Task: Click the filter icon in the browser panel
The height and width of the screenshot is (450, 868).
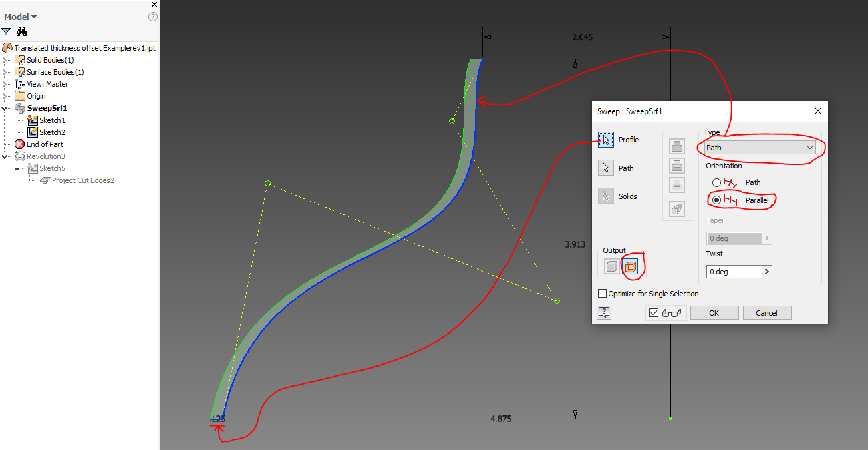Action: [x=7, y=31]
